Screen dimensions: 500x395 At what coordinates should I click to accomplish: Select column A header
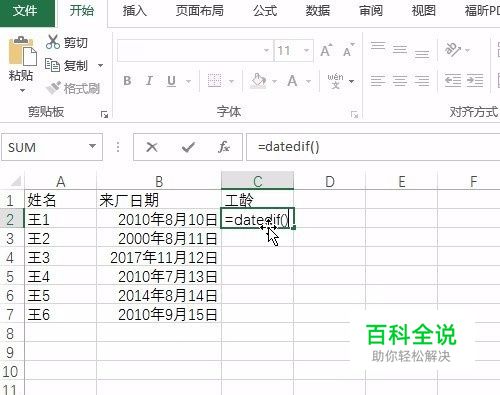[x=60, y=182]
